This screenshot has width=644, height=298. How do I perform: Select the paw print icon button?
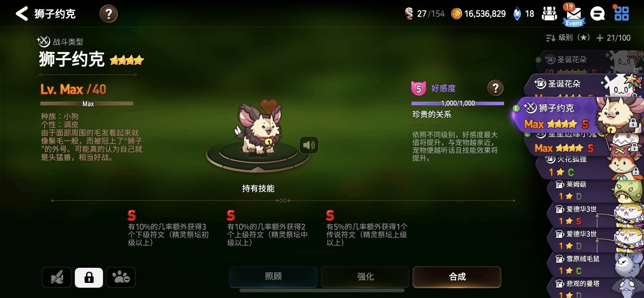pyautogui.click(x=121, y=277)
